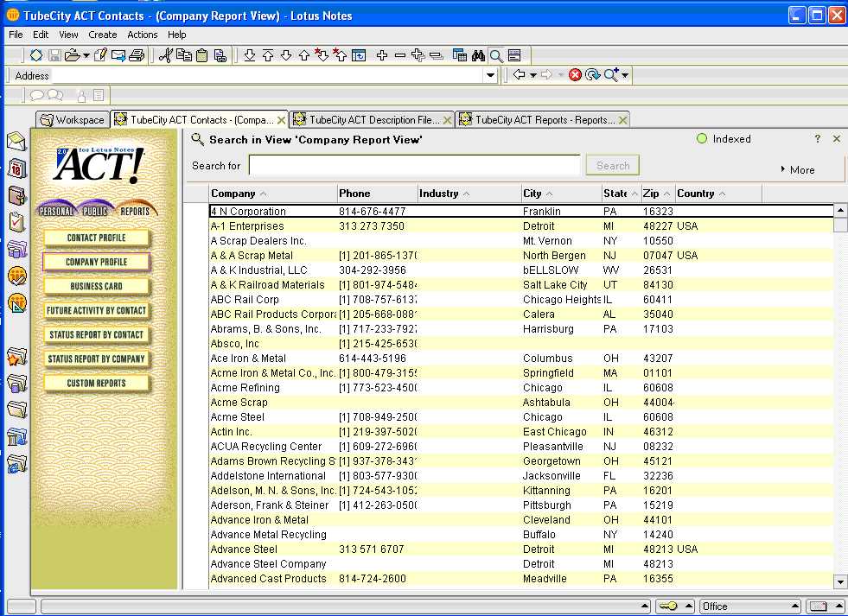Click the Print toolbar icon
The width and height of the screenshot is (848, 616).
(x=137, y=55)
